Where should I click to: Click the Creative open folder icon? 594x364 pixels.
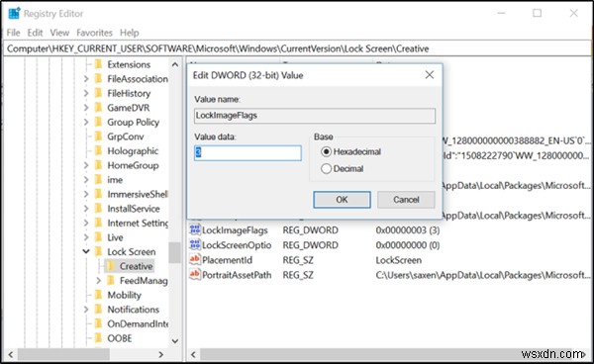point(111,266)
